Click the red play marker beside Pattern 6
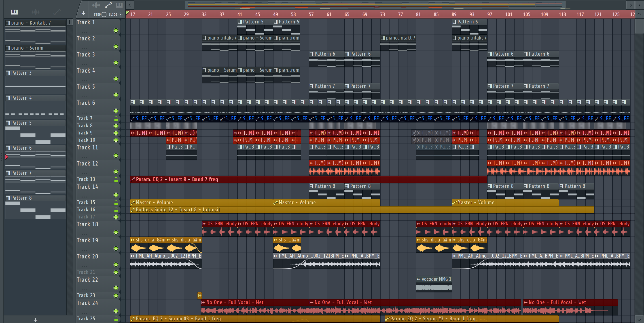644x323 pixels. (x=6, y=157)
